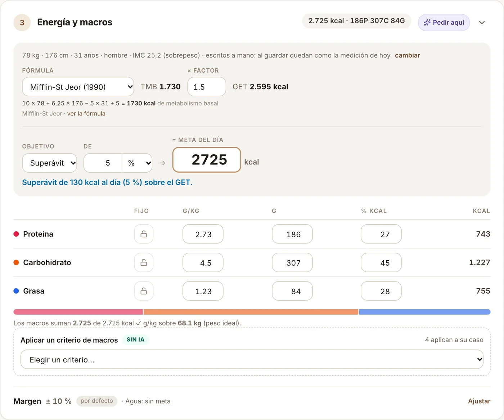Click the Pedir aquí button
The width and height of the screenshot is (504, 420).
point(444,23)
